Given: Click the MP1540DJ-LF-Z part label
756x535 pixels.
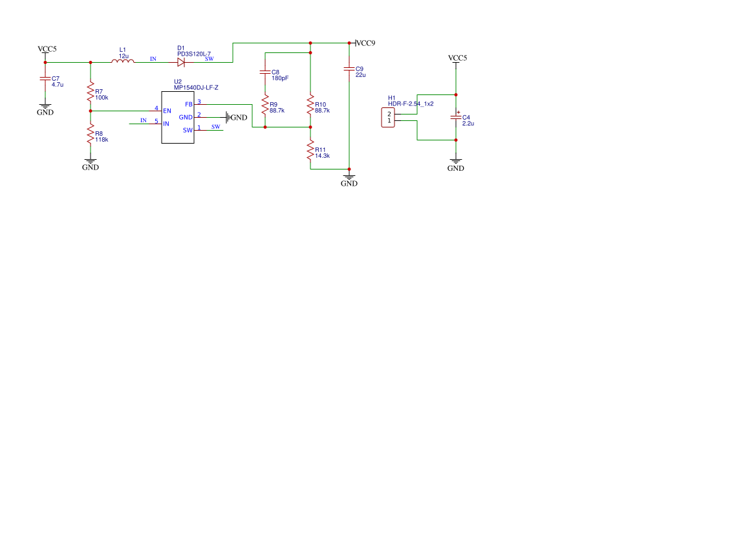Looking at the screenshot, I should pyautogui.click(x=196, y=88).
